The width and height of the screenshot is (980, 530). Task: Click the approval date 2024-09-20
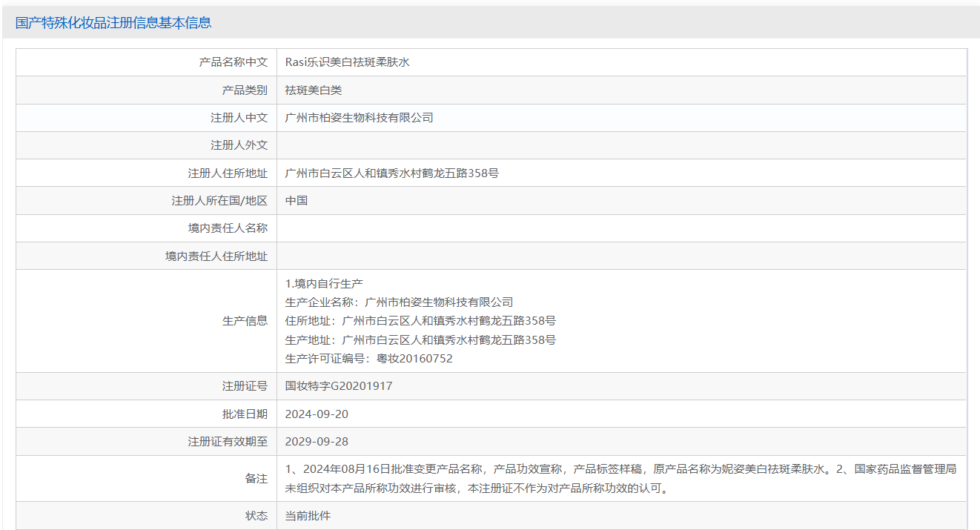[317, 414]
